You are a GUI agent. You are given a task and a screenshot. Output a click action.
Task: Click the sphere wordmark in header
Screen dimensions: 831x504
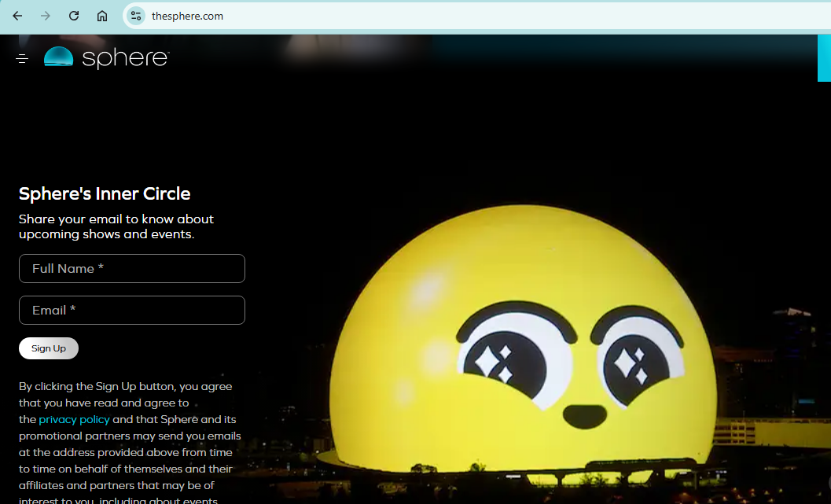pos(125,58)
